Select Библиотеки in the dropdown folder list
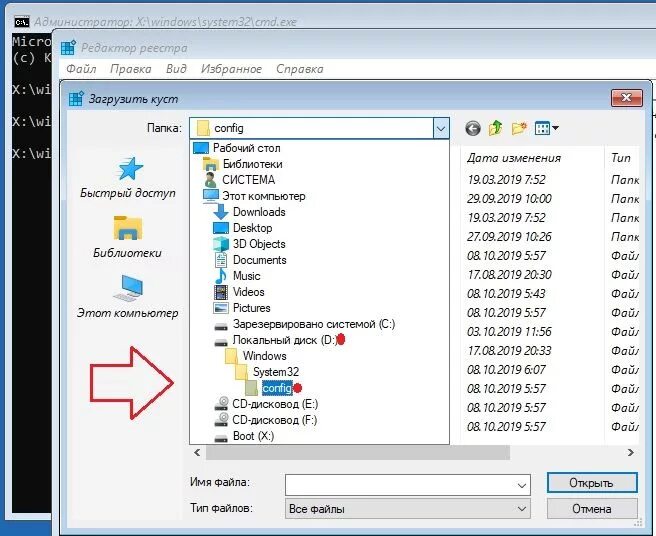The image size is (656, 536). tap(252, 164)
